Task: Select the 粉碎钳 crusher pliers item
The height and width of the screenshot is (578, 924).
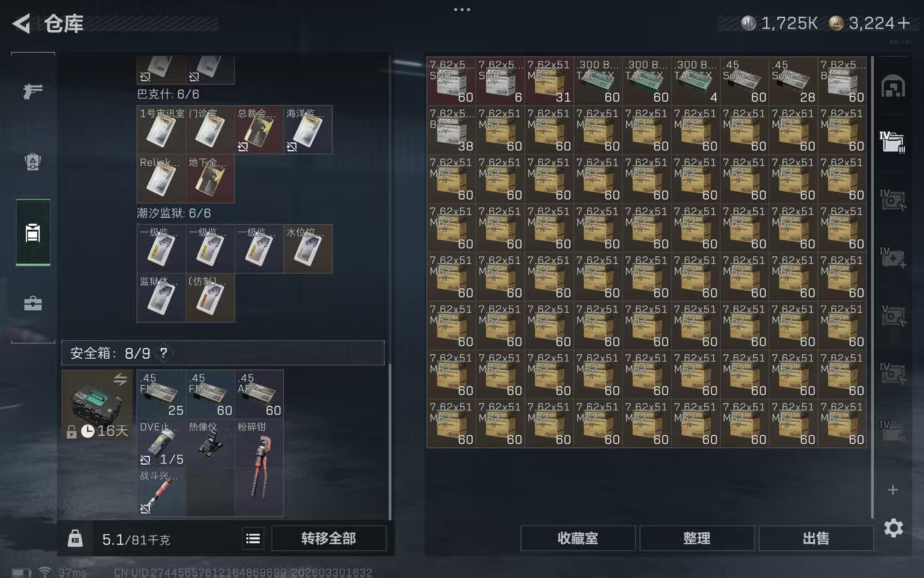Action: 259,467
